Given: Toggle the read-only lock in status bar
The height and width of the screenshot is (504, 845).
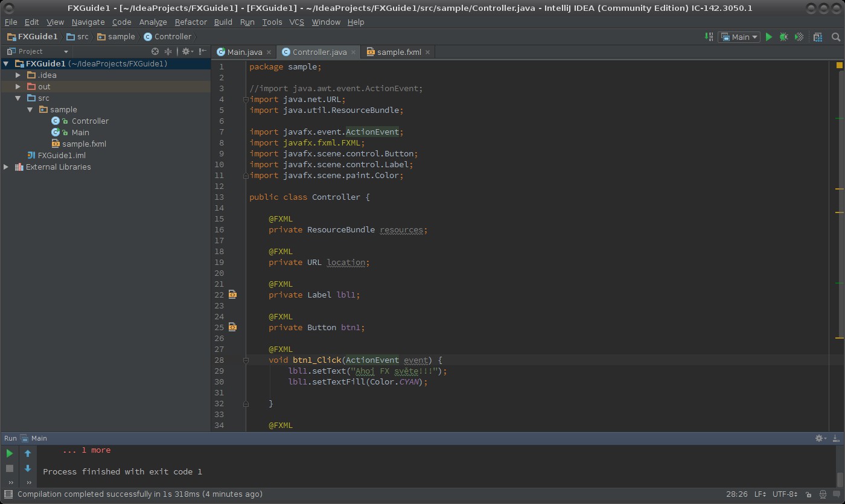Looking at the screenshot, I should [808, 494].
